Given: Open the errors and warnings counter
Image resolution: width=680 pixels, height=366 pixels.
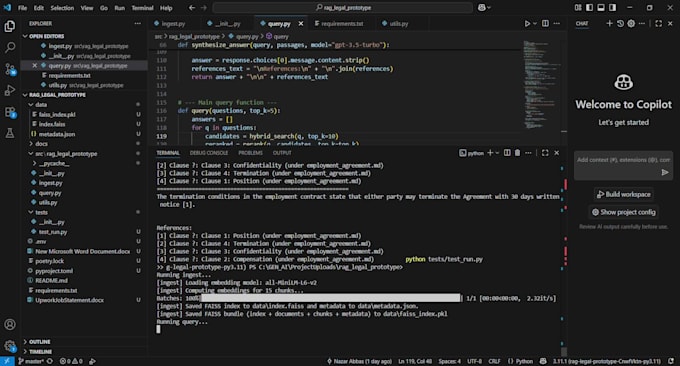Looking at the screenshot, I should click(x=71, y=361).
